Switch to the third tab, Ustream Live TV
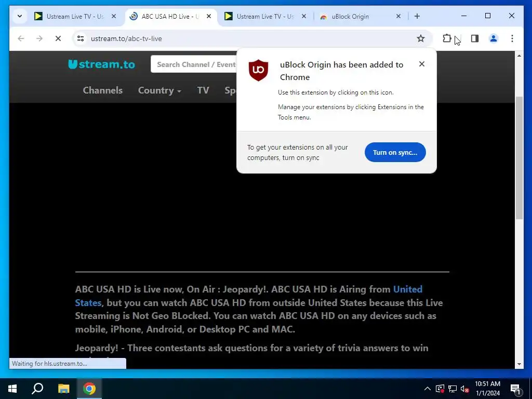Screen dimensions: 532x399 (x=265, y=16)
